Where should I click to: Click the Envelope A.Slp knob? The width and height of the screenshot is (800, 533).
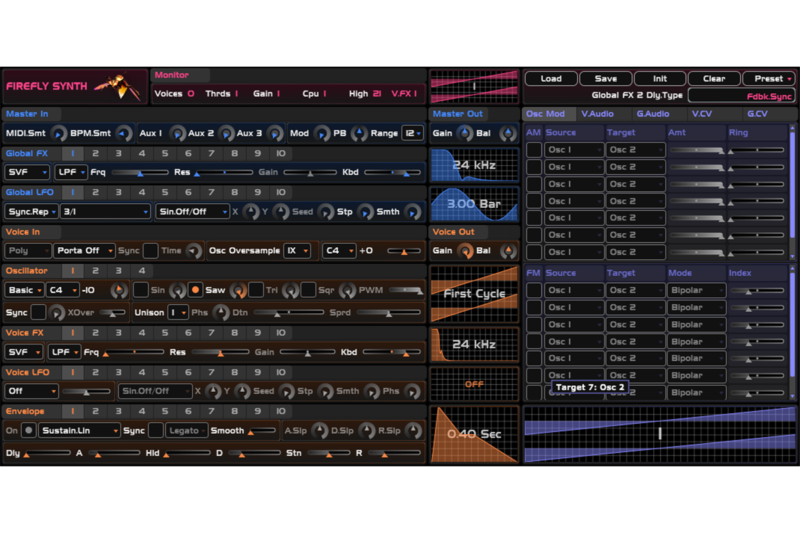[319, 430]
